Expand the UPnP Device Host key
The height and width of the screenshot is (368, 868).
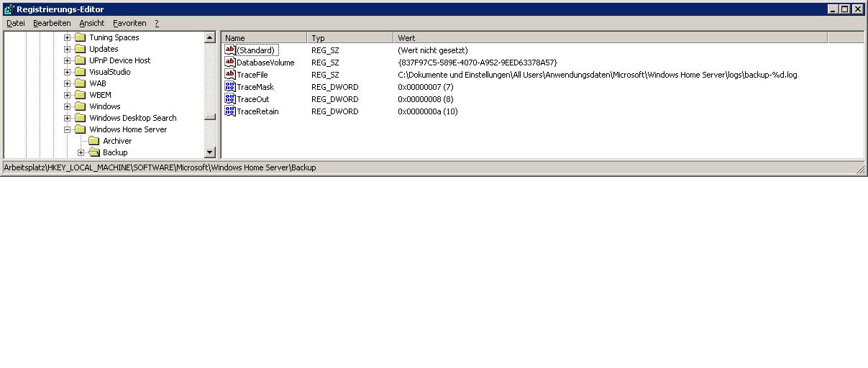[68, 60]
